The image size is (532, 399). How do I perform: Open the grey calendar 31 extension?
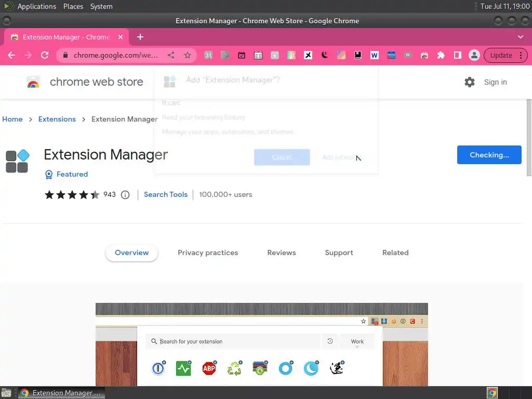pos(208,55)
